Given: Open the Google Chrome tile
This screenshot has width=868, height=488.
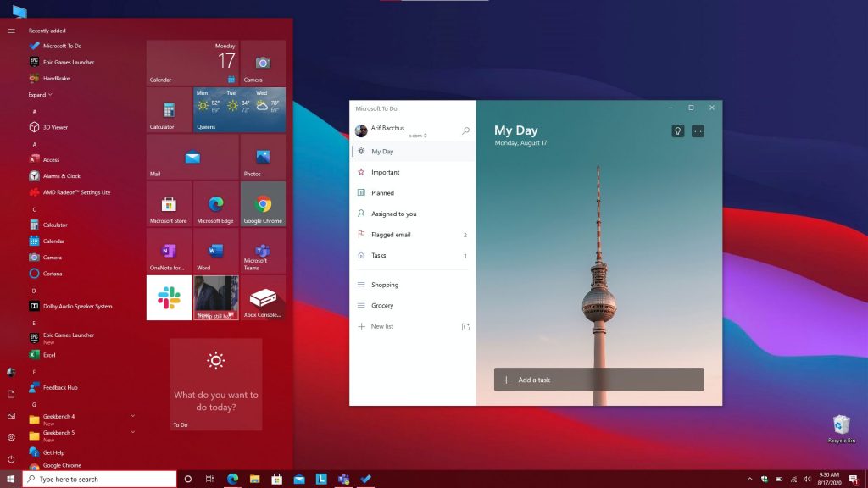Looking at the screenshot, I should pos(263,203).
